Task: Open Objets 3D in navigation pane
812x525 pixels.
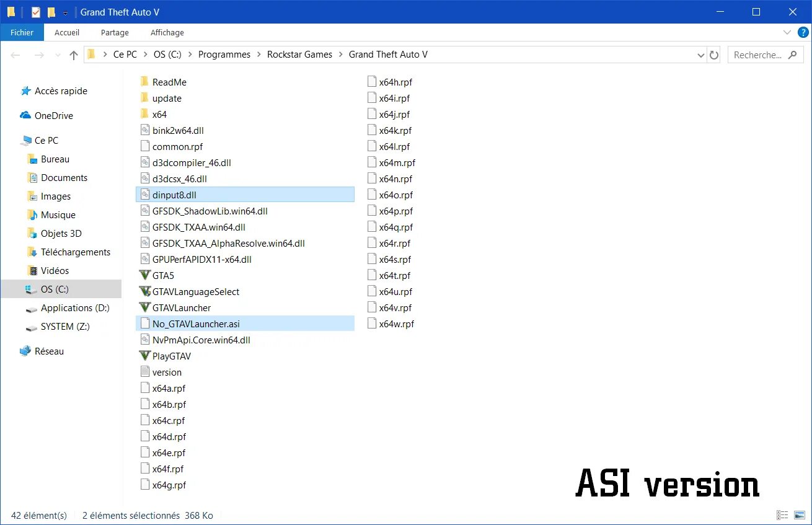Action: point(61,234)
